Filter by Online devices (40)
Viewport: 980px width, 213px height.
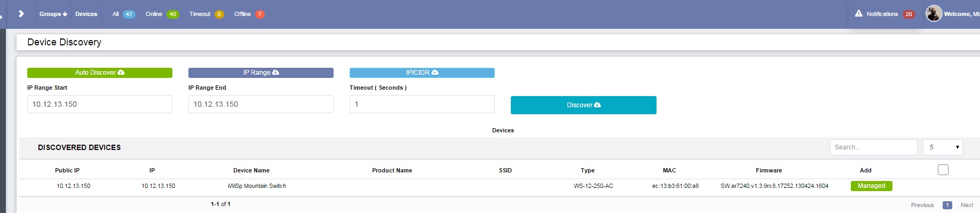tap(162, 14)
